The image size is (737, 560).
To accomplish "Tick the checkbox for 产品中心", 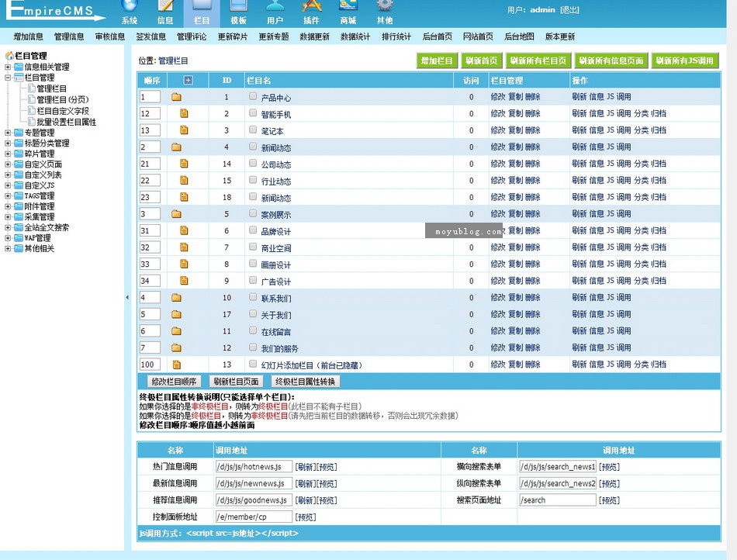I will [253, 96].
